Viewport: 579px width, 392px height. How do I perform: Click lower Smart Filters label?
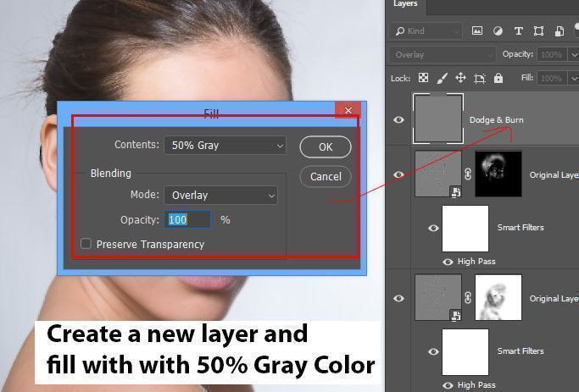pos(521,351)
